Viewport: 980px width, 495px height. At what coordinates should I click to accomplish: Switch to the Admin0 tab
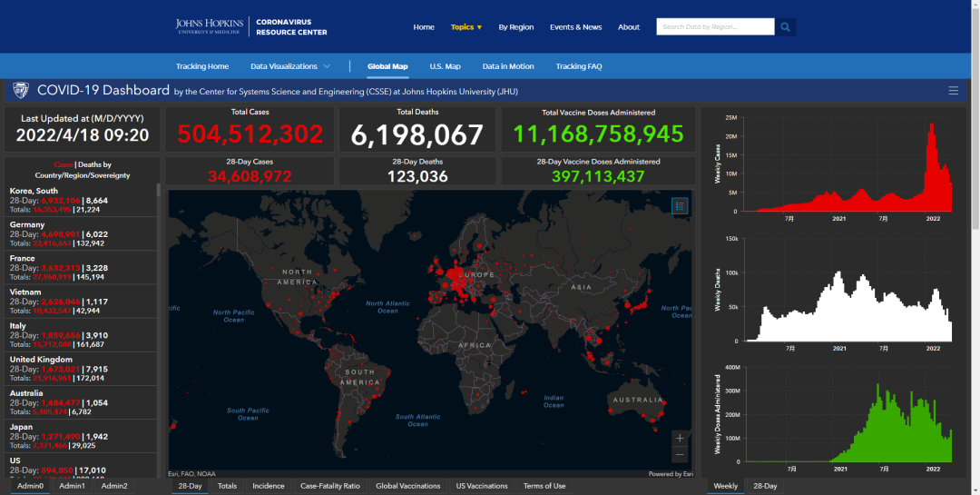click(31, 486)
